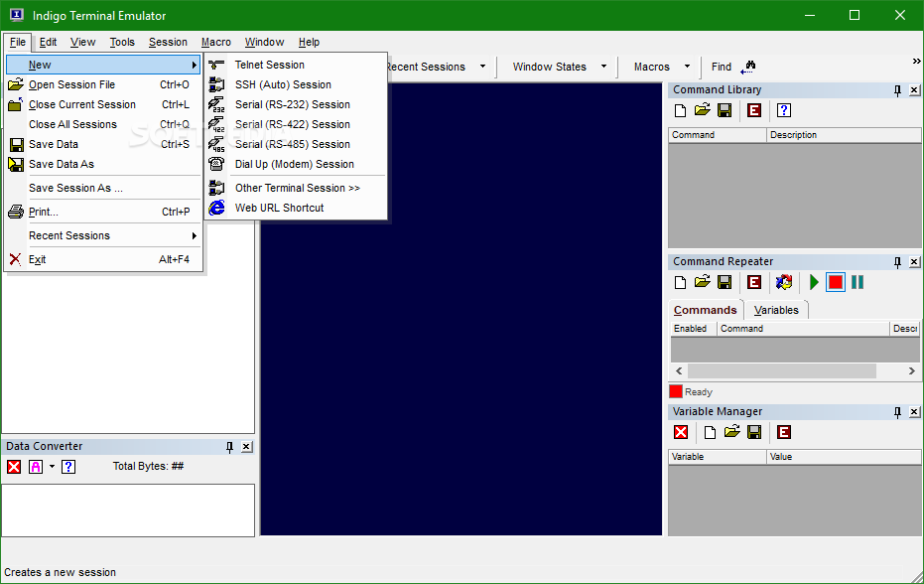Screen dimensions: 924x584
Task: Create a new item in Command Library toolbar
Action: click(680, 110)
